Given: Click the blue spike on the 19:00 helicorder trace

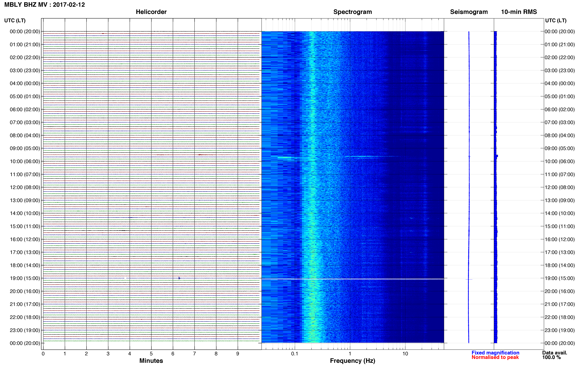Looking at the screenshot, I should pos(179,278).
